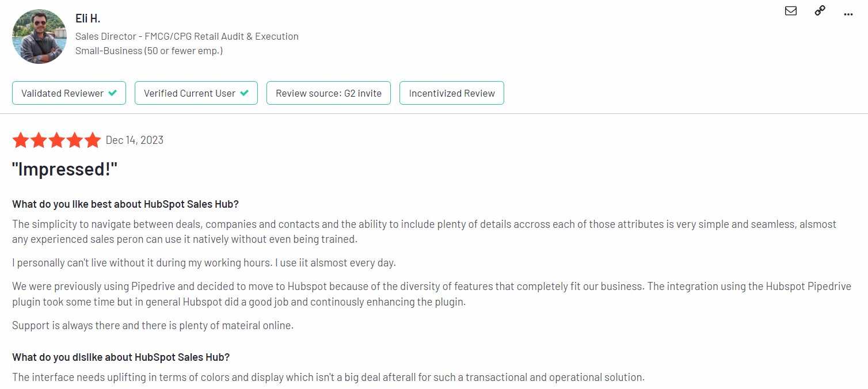This screenshot has height=389, width=868.
Task: Open the ellipsis more-options icon
Action: click(x=848, y=14)
